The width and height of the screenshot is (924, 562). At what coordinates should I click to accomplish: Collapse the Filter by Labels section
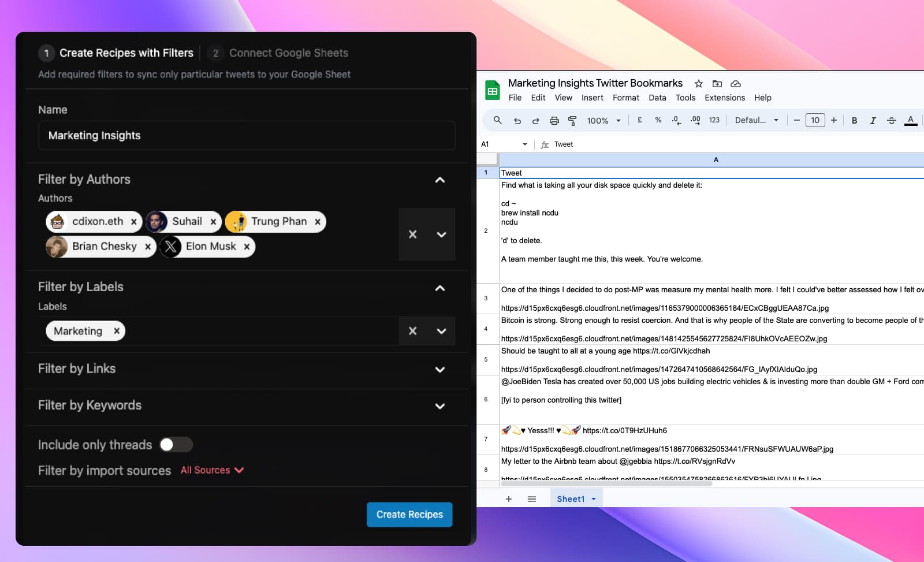(x=440, y=288)
